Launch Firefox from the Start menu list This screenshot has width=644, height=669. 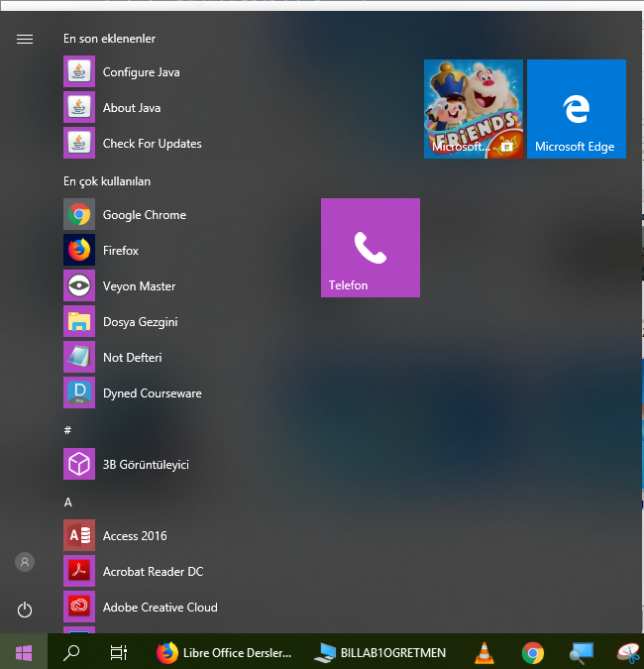pos(120,251)
